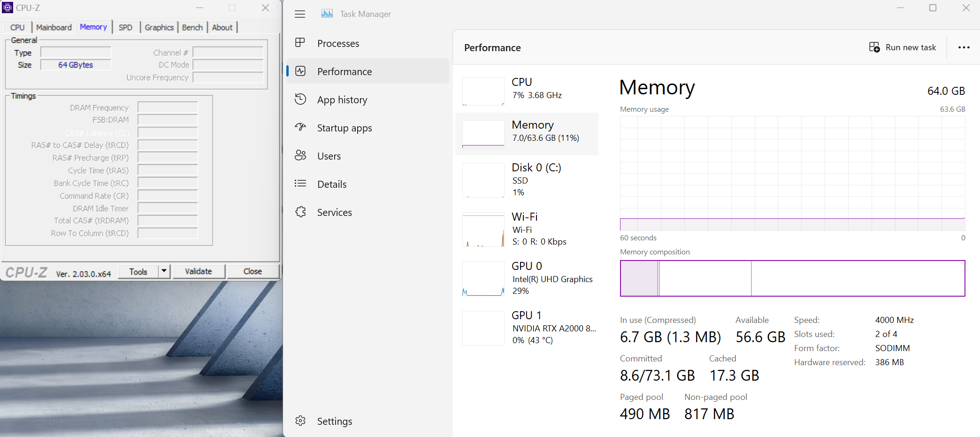Click the Startup apps gauge icon
Image resolution: width=980 pixels, height=437 pixels.
click(300, 127)
